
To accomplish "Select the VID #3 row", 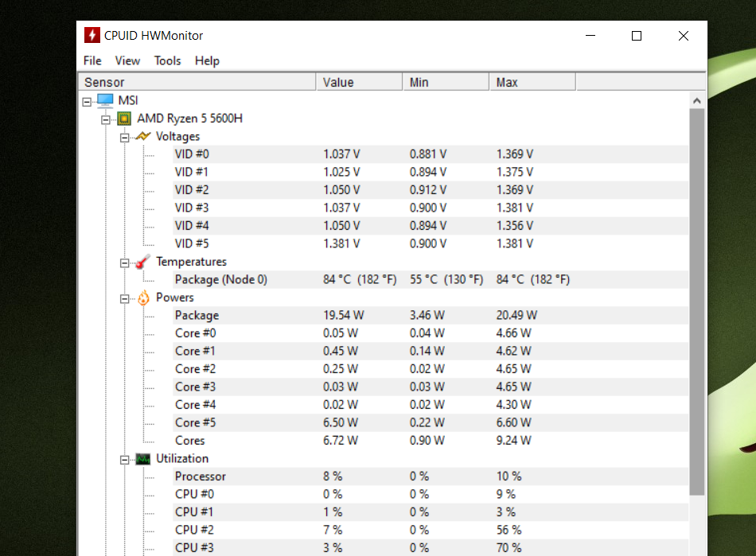I will tap(431, 208).
